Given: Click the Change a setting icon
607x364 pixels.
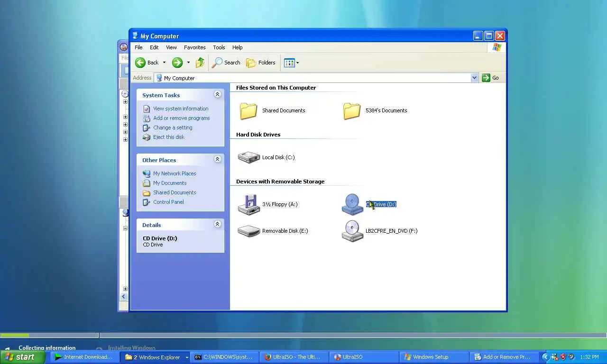Looking at the screenshot, I should [x=147, y=127].
